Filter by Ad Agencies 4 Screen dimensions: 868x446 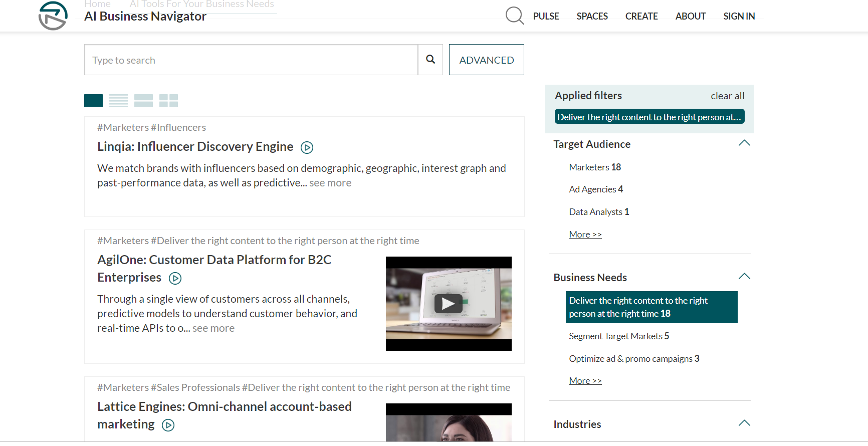pyautogui.click(x=596, y=189)
